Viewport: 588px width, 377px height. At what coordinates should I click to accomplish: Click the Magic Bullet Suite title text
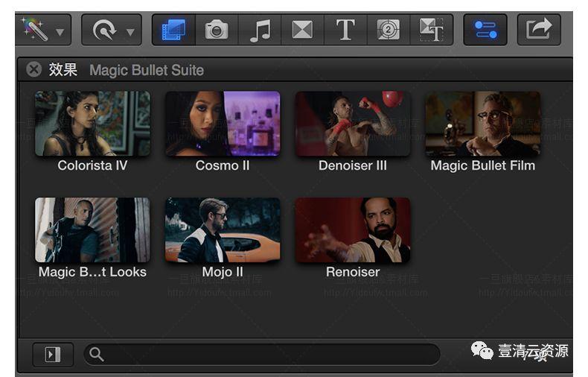[x=147, y=70]
